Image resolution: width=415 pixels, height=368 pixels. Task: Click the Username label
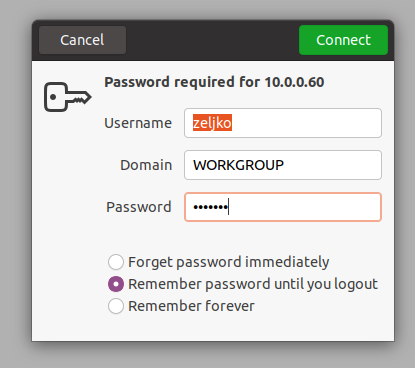tap(138, 123)
